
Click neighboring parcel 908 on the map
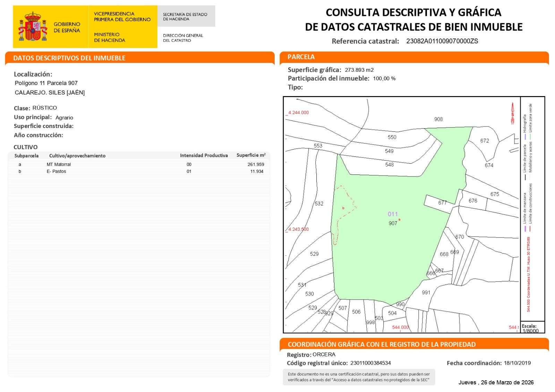pos(438,119)
